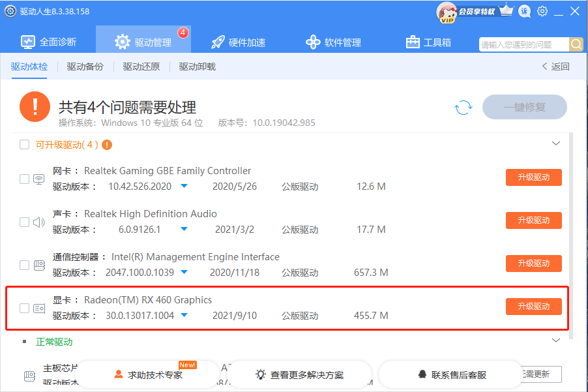Viewport: 588px width, 392px height.
Task: Click the large orange exclamation alert icon
Action: point(35,107)
